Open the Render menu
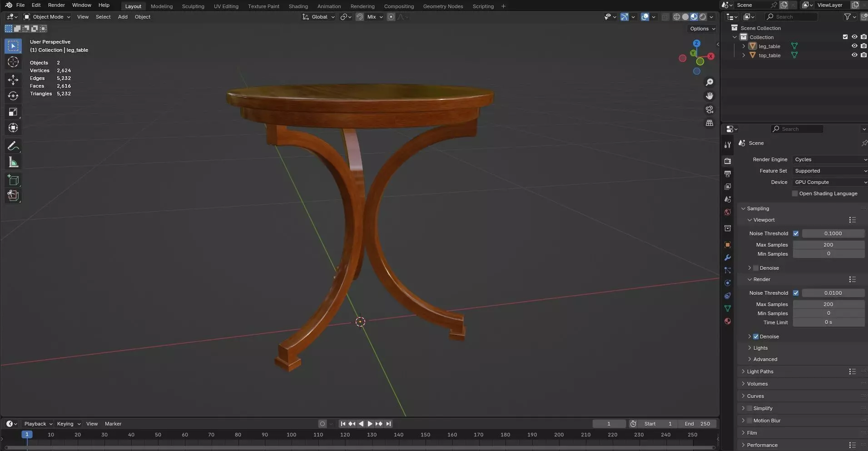This screenshot has height=451, width=868. tap(56, 5)
